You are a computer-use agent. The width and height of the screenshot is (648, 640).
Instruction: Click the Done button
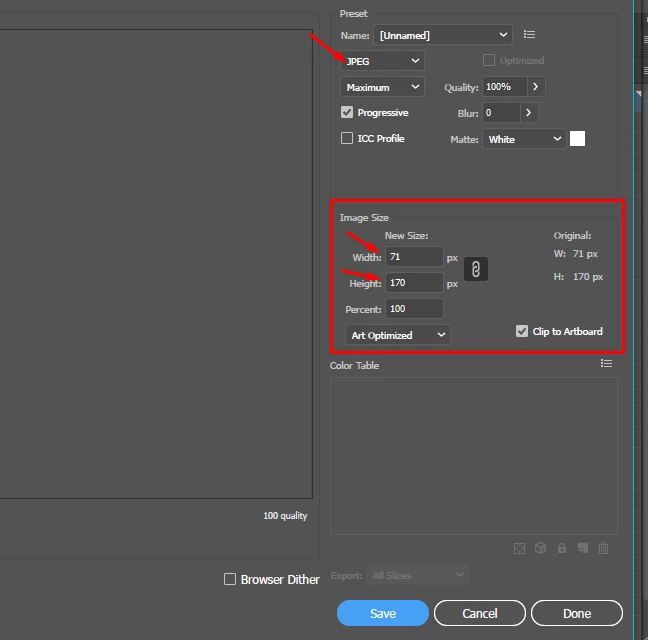577,613
